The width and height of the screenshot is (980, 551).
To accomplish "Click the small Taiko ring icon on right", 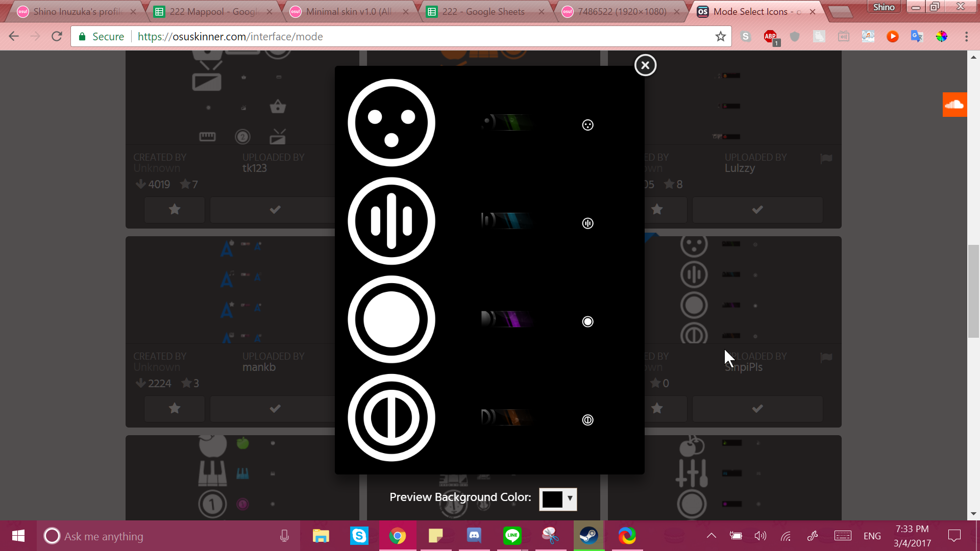I will [587, 222].
